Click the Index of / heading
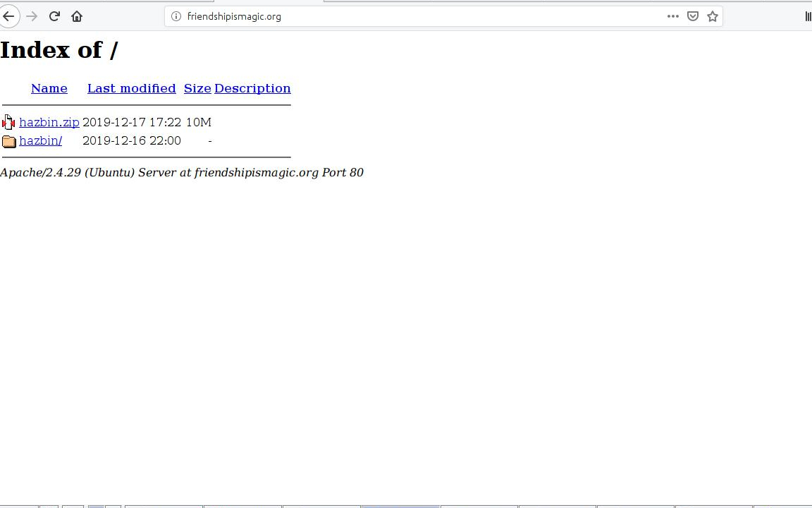 point(59,50)
